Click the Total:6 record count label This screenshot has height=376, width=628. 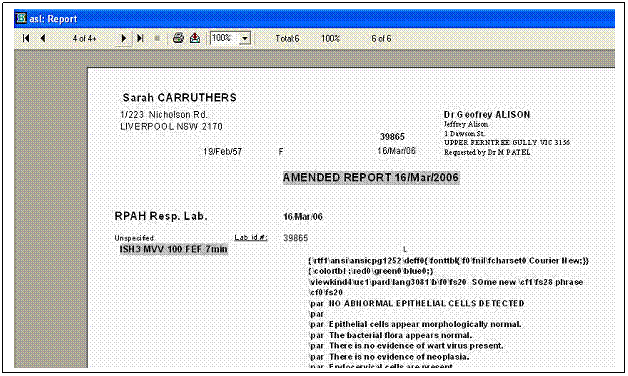click(287, 39)
